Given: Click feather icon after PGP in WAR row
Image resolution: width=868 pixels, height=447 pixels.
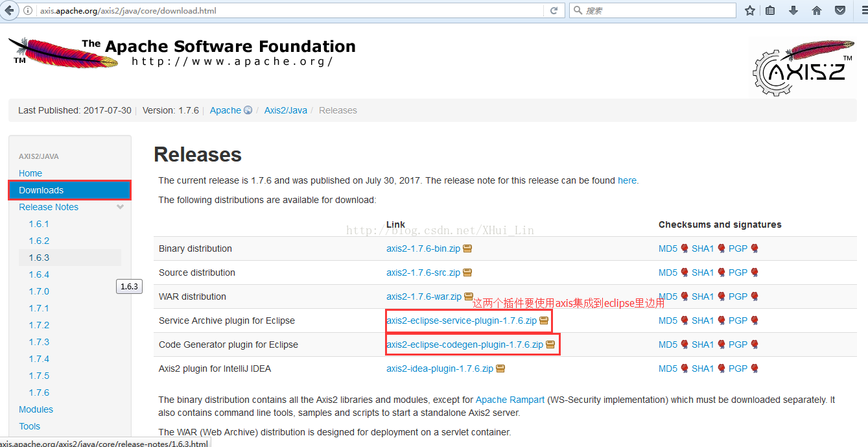Looking at the screenshot, I should click(x=755, y=296).
